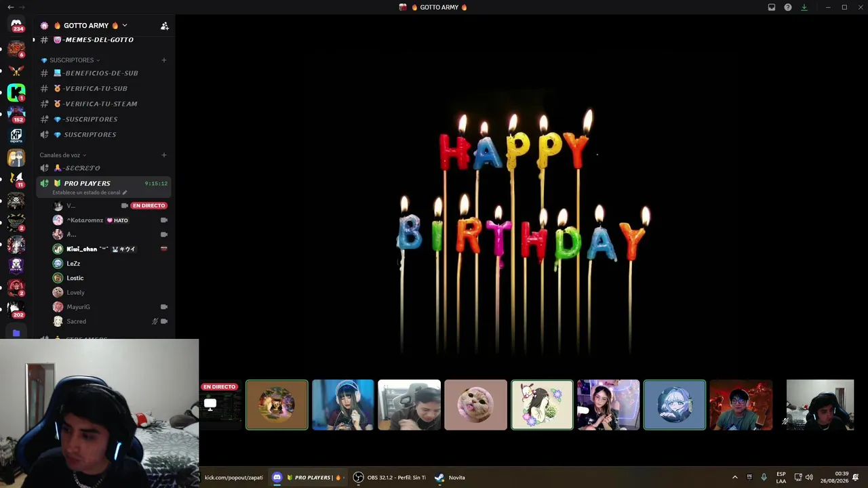This screenshot has height=488, width=868.
Task: Open the volume control in system tray
Action: [809, 477]
